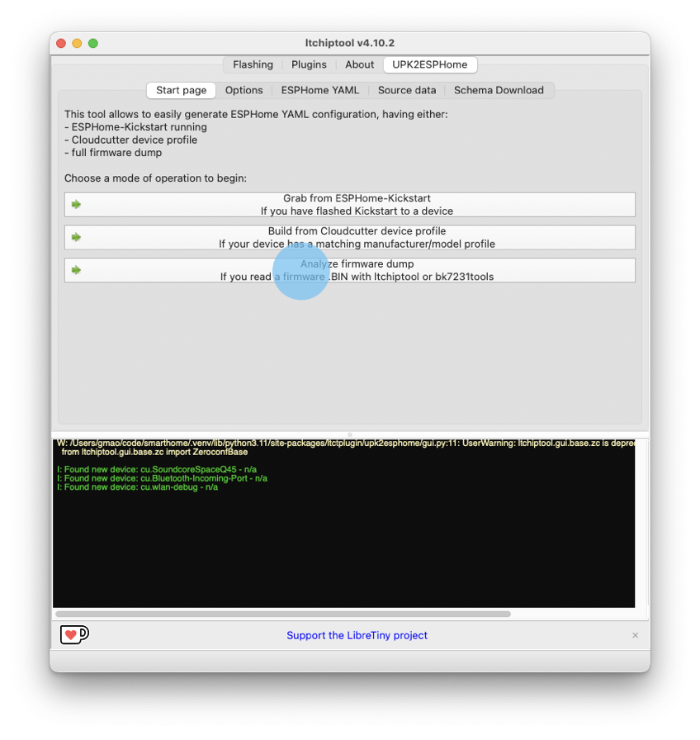Click the green arrow beside Analyze firmware dump
Screen dimensions: 700x740
point(75,270)
